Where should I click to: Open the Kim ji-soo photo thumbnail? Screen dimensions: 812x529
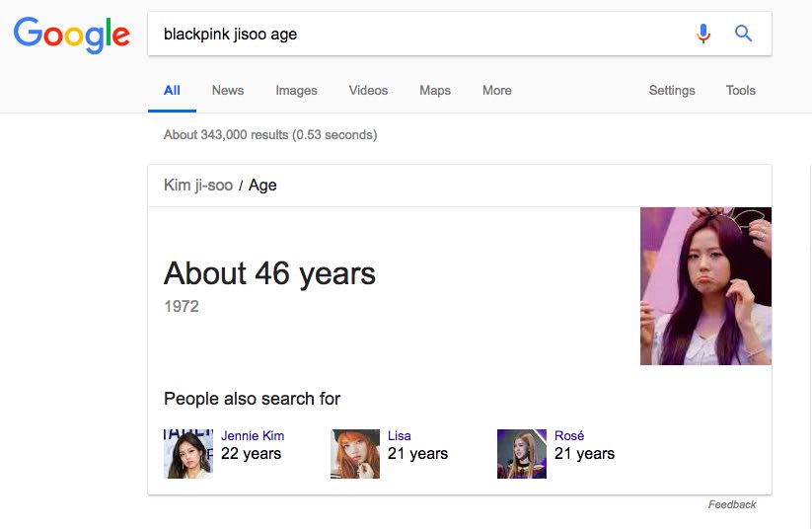[705, 286]
